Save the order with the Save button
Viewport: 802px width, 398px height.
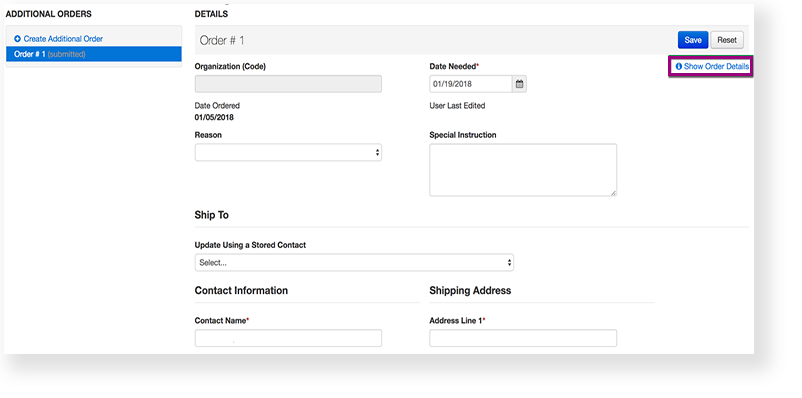coord(693,40)
